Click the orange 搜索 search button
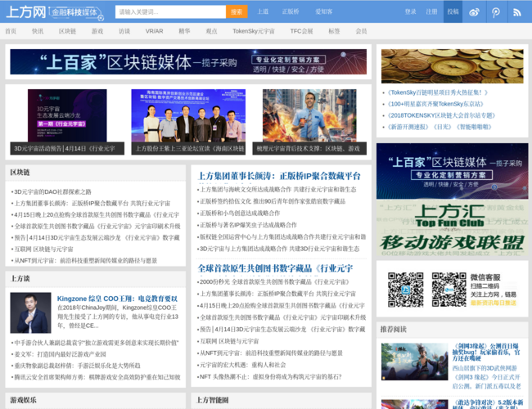Screen dimensions: 532x409 pos(236,11)
